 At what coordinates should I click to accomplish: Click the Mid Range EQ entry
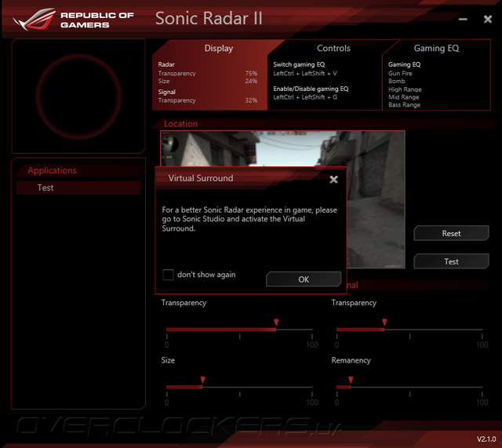point(404,97)
